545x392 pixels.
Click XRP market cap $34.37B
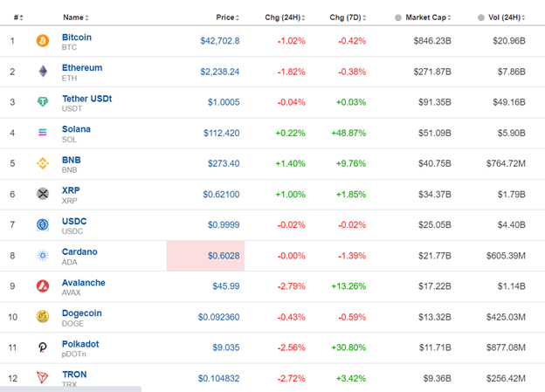434,195
